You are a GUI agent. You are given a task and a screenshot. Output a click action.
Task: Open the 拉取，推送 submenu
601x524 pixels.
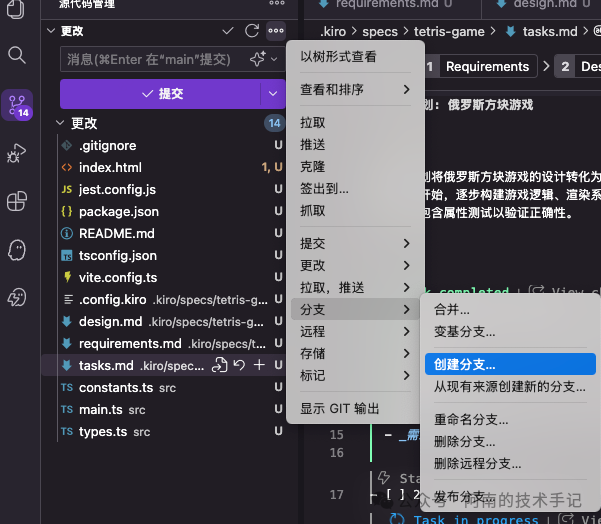(355, 287)
